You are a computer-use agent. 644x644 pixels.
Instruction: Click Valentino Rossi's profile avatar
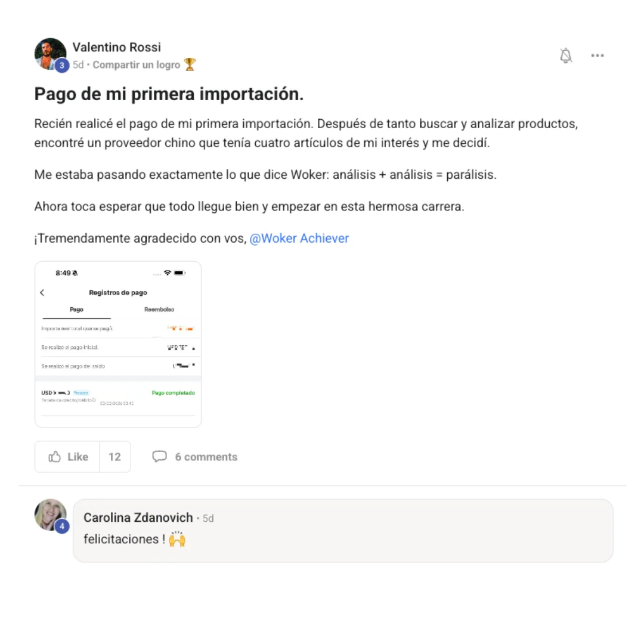click(x=49, y=53)
